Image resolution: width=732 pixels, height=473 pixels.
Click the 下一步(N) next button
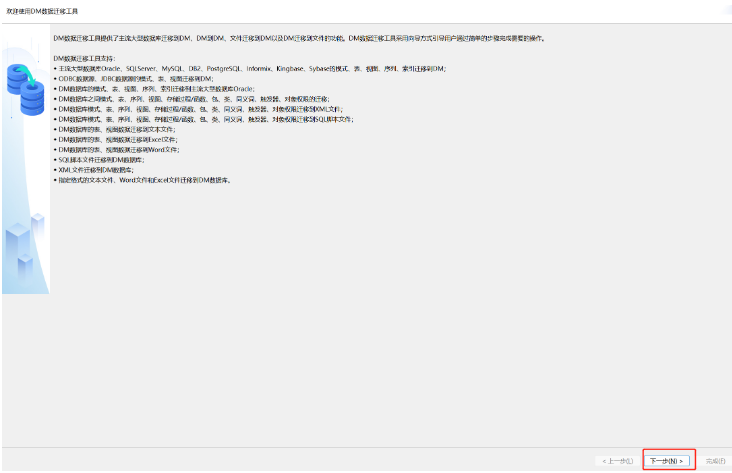666,460
